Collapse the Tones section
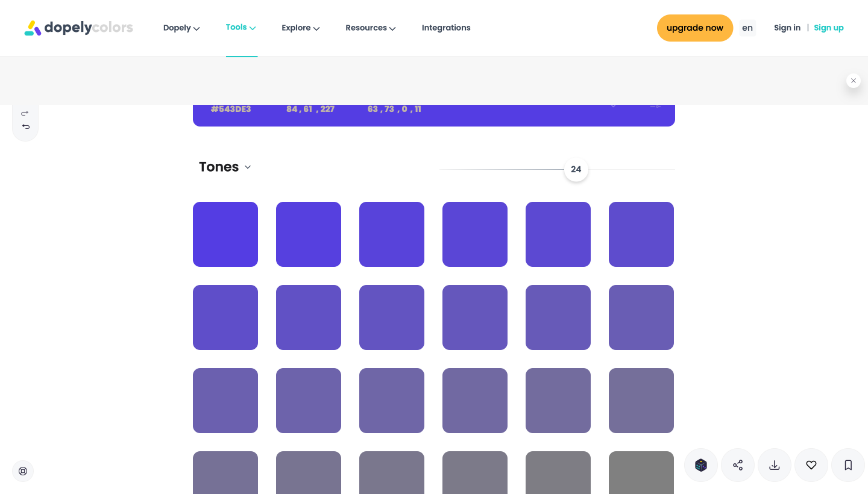Image resolution: width=868 pixels, height=494 pixels. coord(248,167)
